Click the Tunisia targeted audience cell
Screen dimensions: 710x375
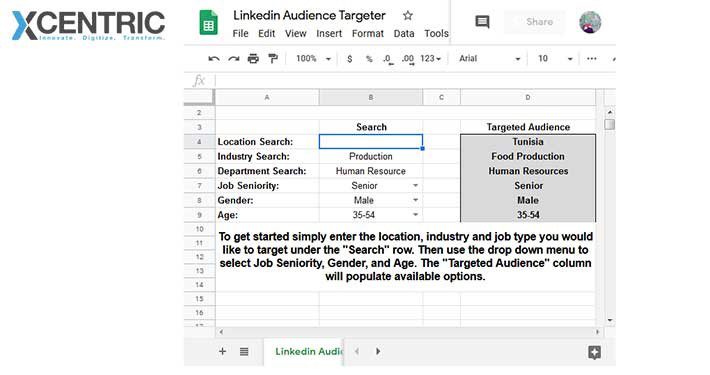coord(528,142)
